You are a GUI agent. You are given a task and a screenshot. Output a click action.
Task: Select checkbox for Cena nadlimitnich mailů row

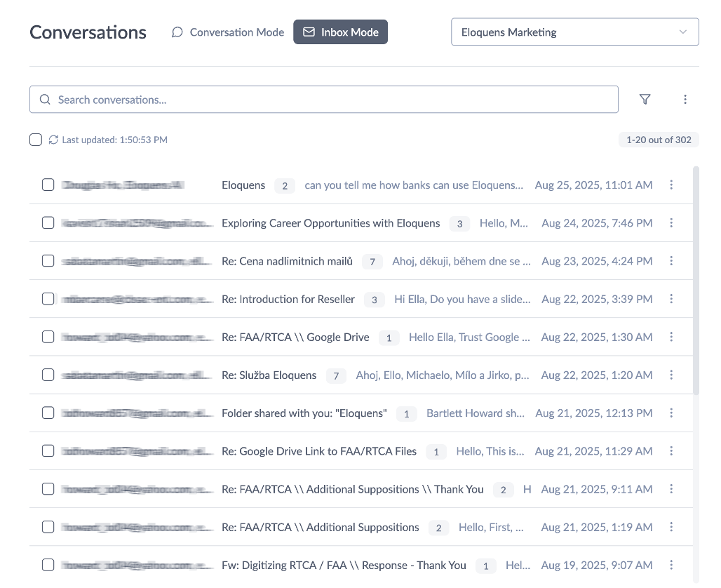coord(48,261)
